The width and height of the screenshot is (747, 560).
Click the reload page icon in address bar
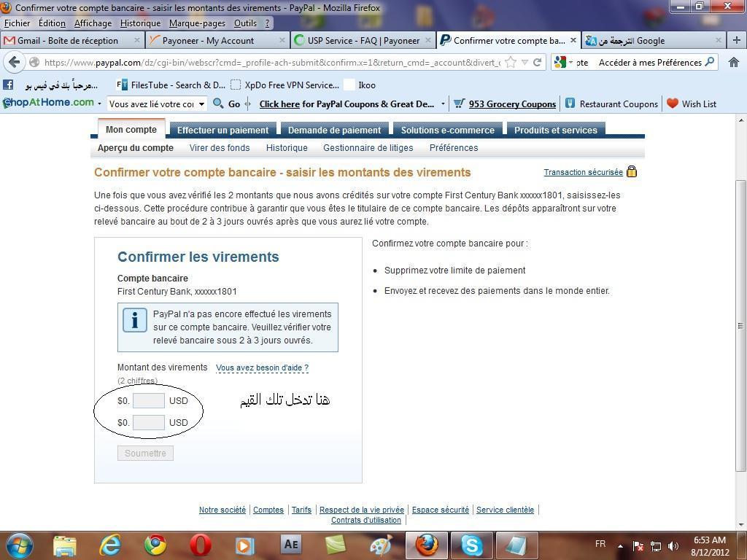click(538, 63)
